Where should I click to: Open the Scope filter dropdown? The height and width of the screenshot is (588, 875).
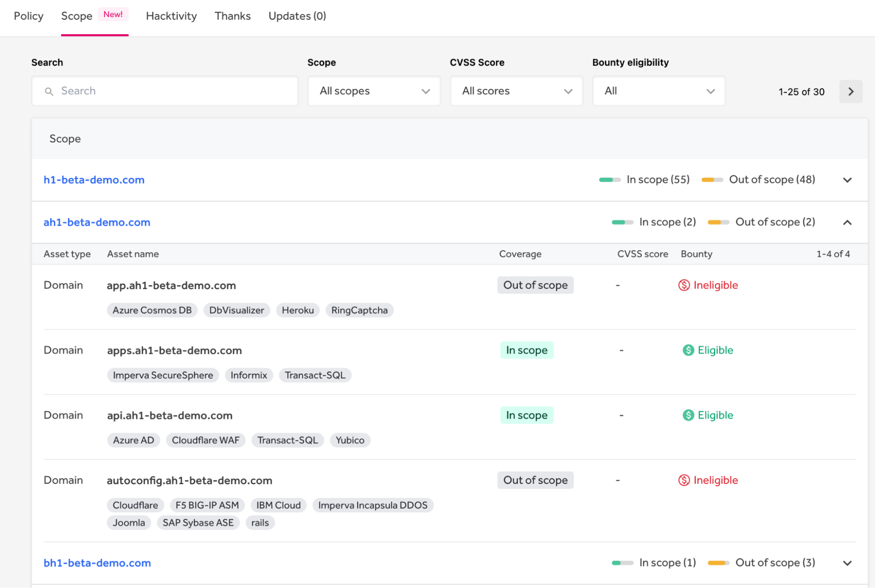click(373, 91)
